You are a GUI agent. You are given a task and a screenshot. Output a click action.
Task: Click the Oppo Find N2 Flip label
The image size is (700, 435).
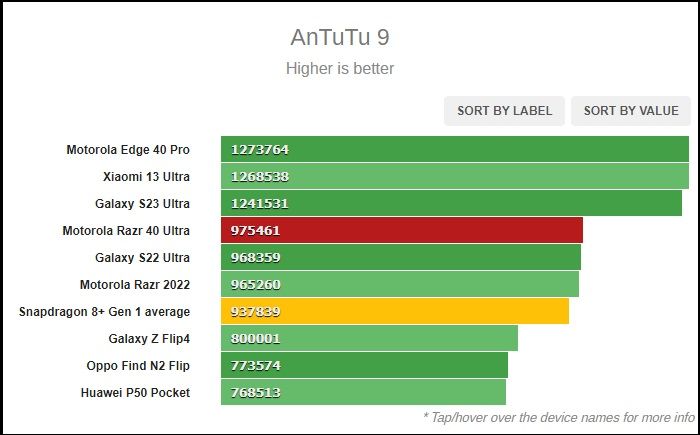click(x=138, y=366)
